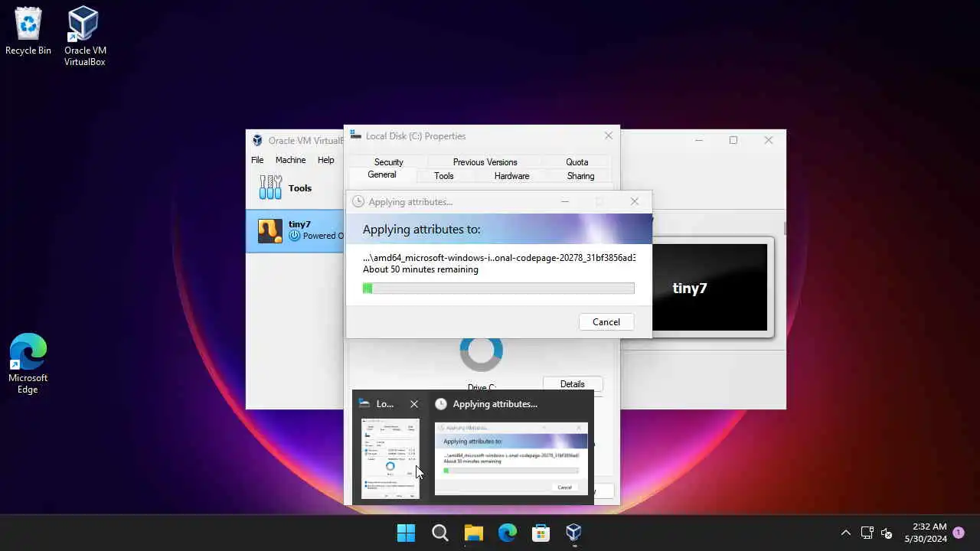Image resolution: width=980 pixels, height=551 pixels.
Task: Open Microsoft Store from the taskbar
Action: [541, 533]
